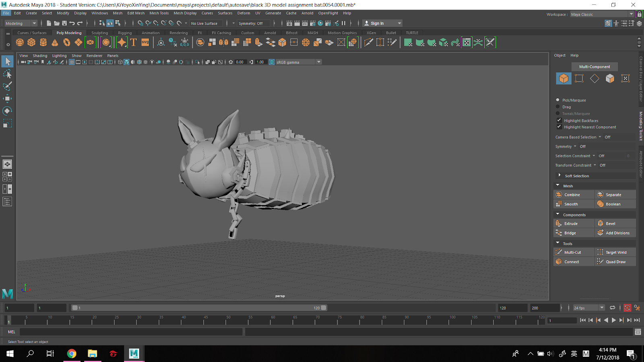The height and width of the screenshot is (362, 644).
Task: Click the range slider end handle at 120
Action: 324,308
